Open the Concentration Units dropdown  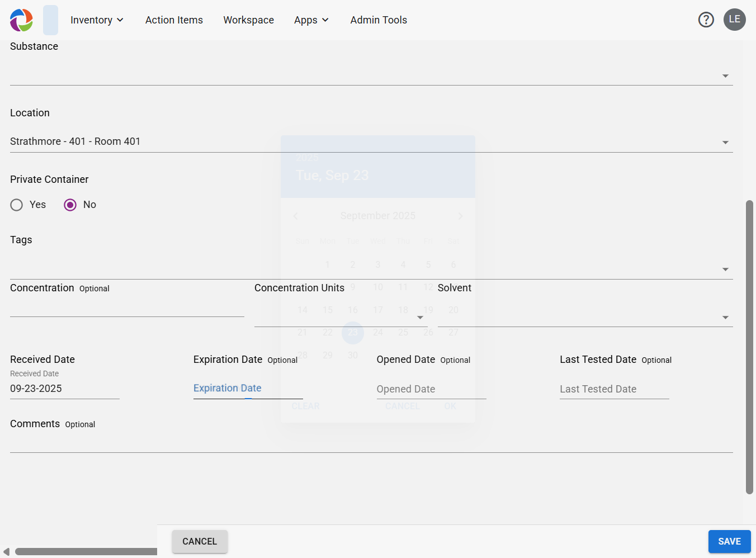[420, 318]
